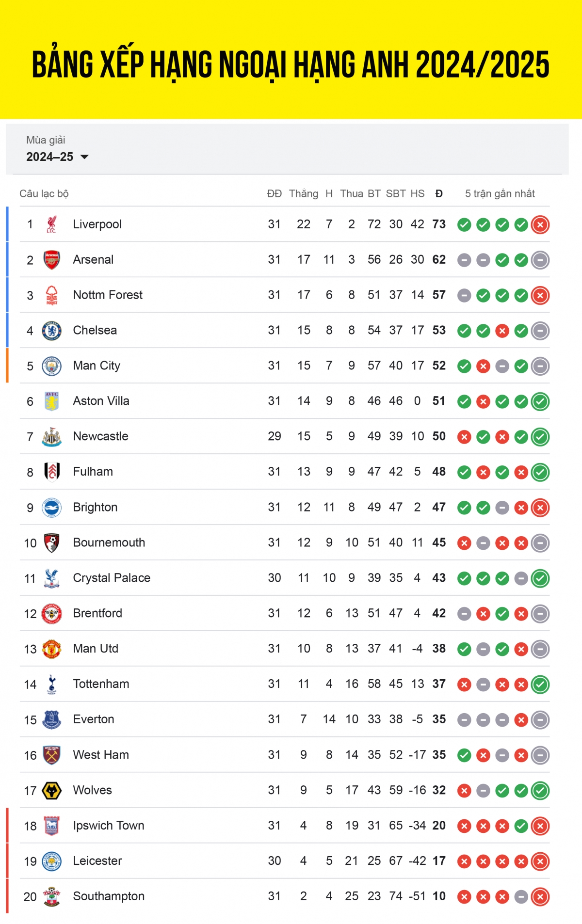The width and height of the screenshot is (582, 924).
Task: Click the 5 trận gần nhất header
Action: tap(500, 194)
